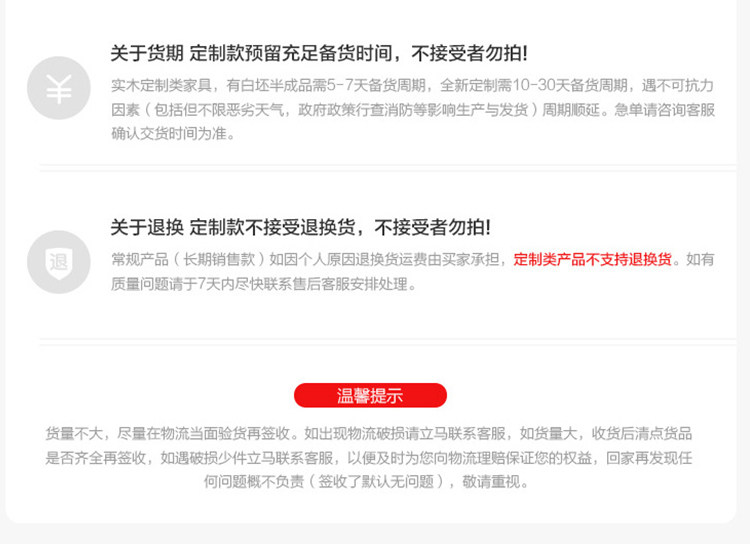Viewport: 750px width, 544px height.
Task: Select the 关于货期 heading text
Action: coord(147,53)
